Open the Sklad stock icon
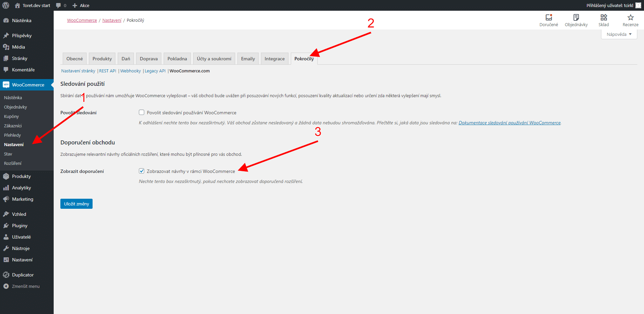Screen dimensions: 644x314 click(604, 17)
